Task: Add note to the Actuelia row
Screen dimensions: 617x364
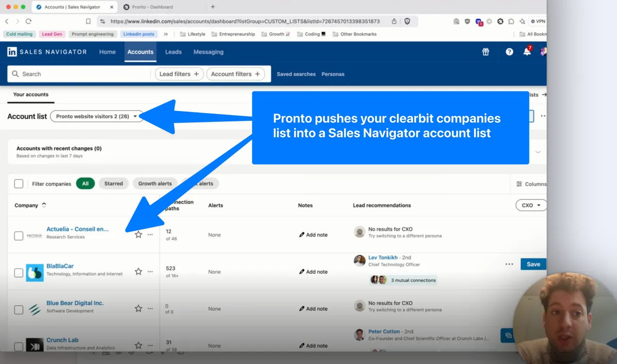Action: 313,234
